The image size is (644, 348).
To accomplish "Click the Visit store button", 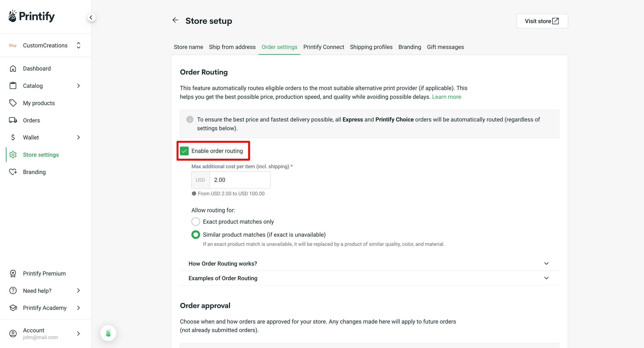I will click(x=542, y=21).
